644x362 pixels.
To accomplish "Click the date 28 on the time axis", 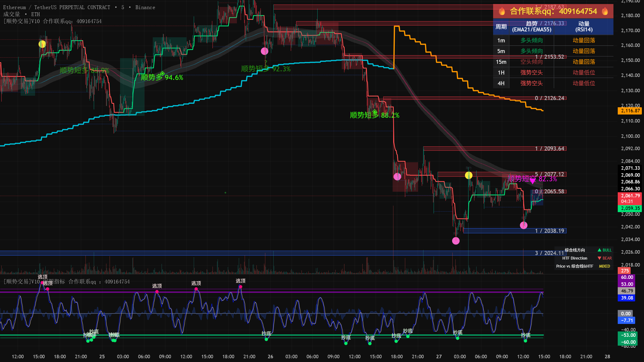I will (x=607, y=357).
